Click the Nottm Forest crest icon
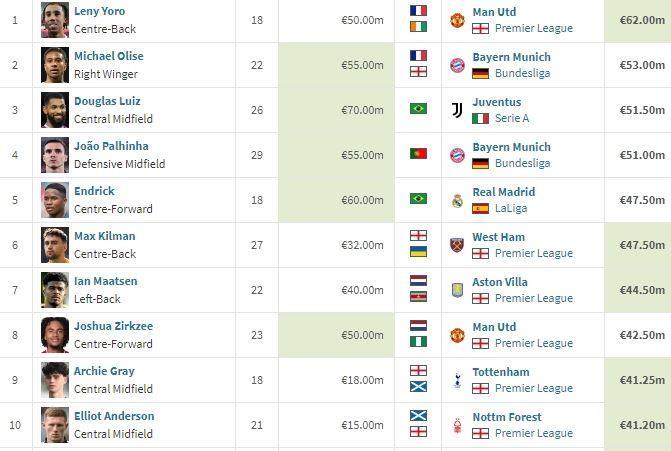Image resolution: width=671 pixels, height=451 pixels. [x=457, y=425]
